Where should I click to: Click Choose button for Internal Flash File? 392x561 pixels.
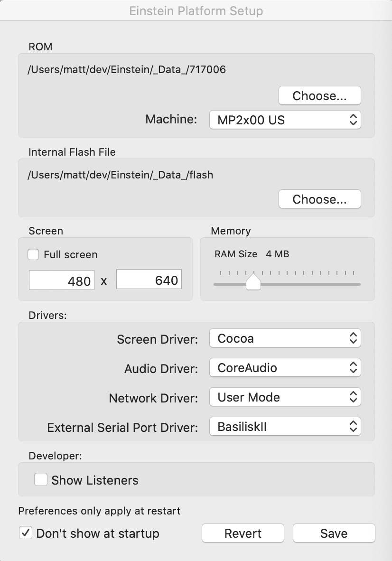(319, 199)
